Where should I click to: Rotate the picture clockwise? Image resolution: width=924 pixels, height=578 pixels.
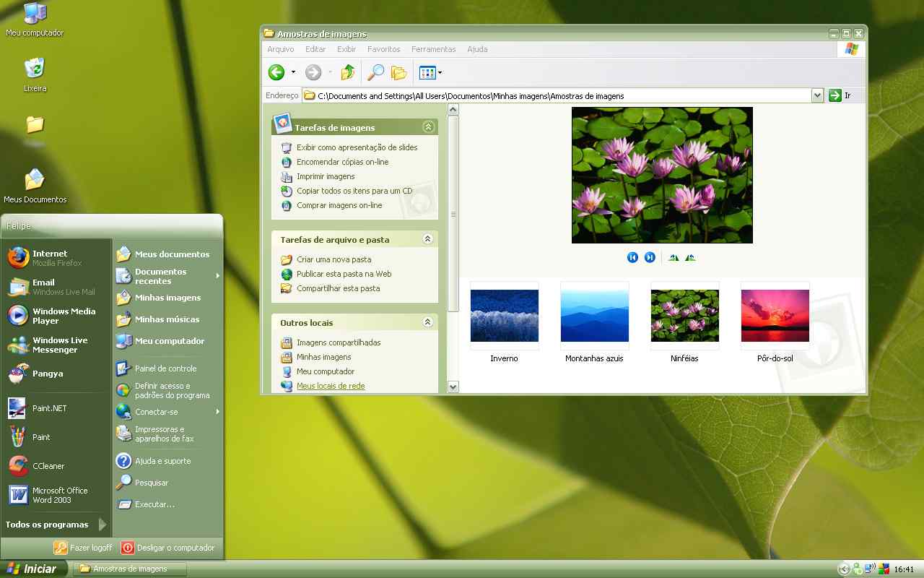tap(674, 257)
